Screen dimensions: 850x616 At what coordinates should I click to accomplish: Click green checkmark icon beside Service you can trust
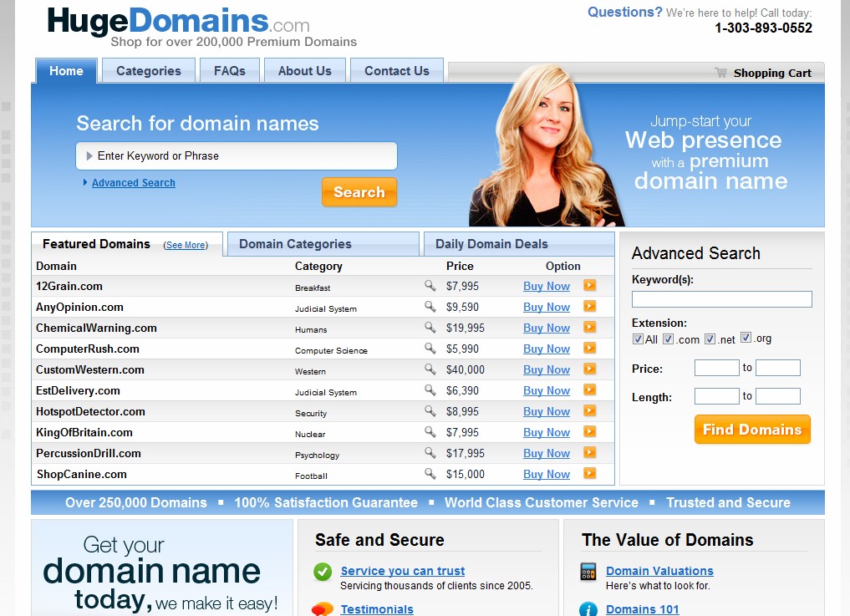[x=323, y=572]
